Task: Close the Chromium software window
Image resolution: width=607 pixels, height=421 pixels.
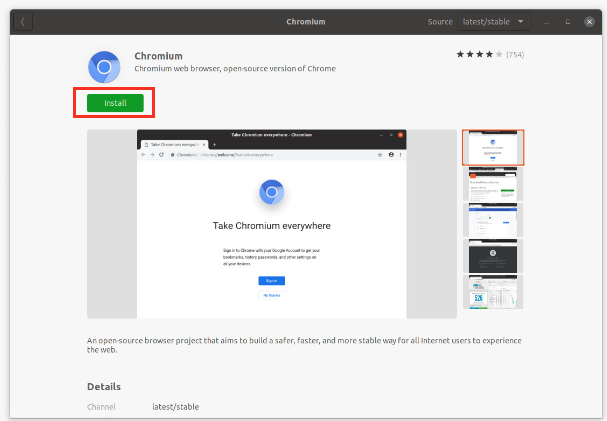Action: (x=589, y=22)
